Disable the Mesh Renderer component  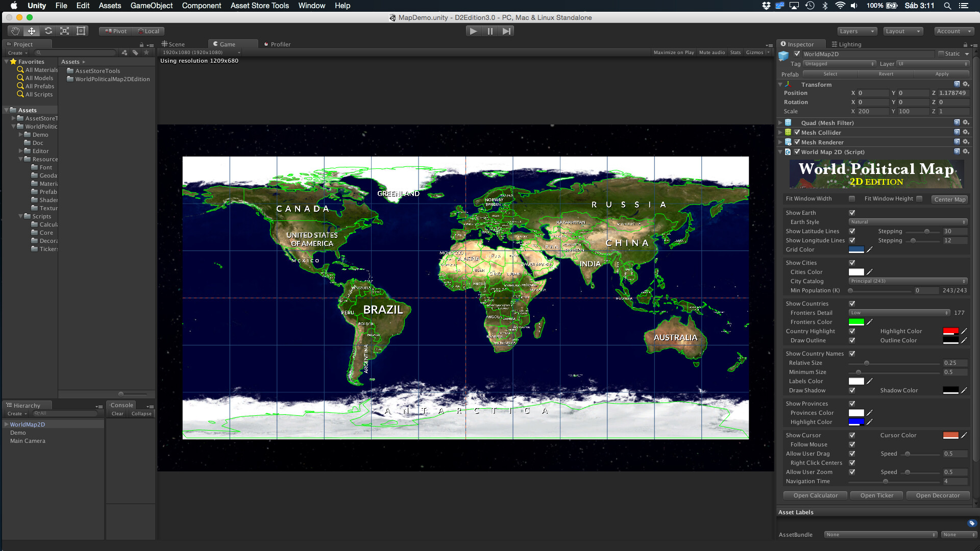click(797, 142)
